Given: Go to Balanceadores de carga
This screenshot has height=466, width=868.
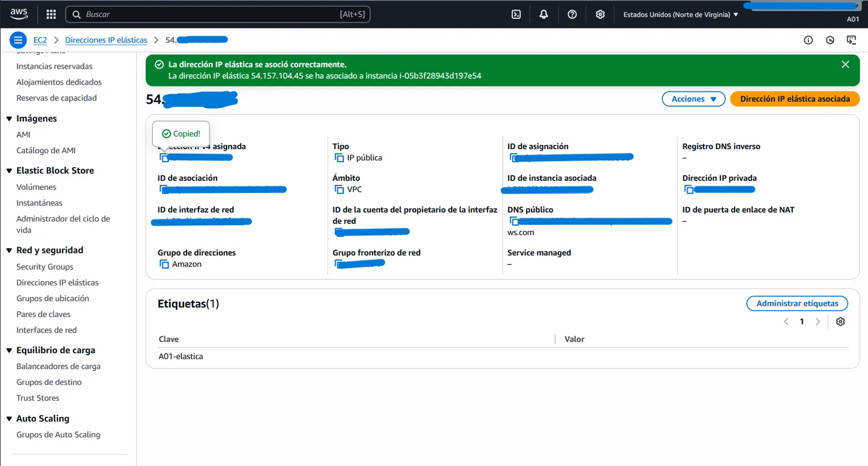Looking at the screenshot, I should click(x=58, y=366).
